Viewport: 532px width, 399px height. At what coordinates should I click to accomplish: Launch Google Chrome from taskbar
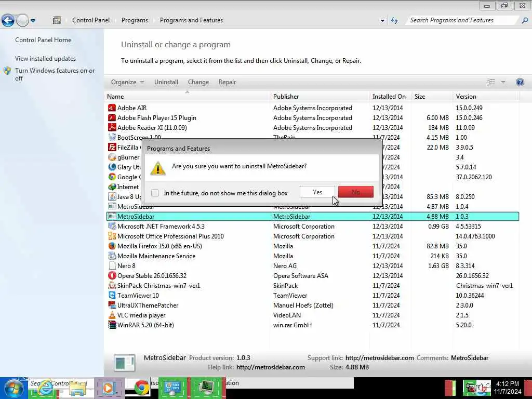(x=141, y=388)
